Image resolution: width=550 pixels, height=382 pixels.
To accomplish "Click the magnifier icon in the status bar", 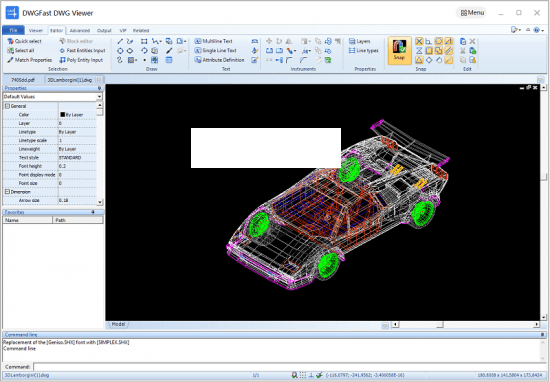I will coord(294,375).
